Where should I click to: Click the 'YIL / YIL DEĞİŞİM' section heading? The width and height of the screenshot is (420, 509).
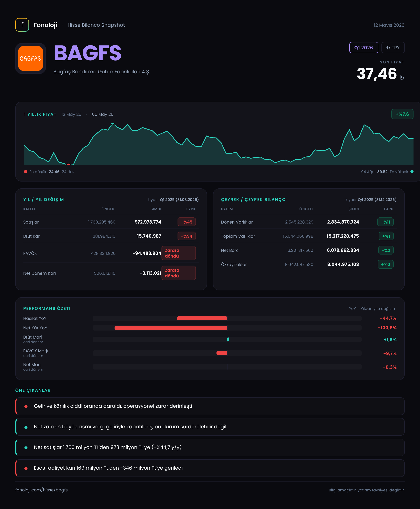44,199
